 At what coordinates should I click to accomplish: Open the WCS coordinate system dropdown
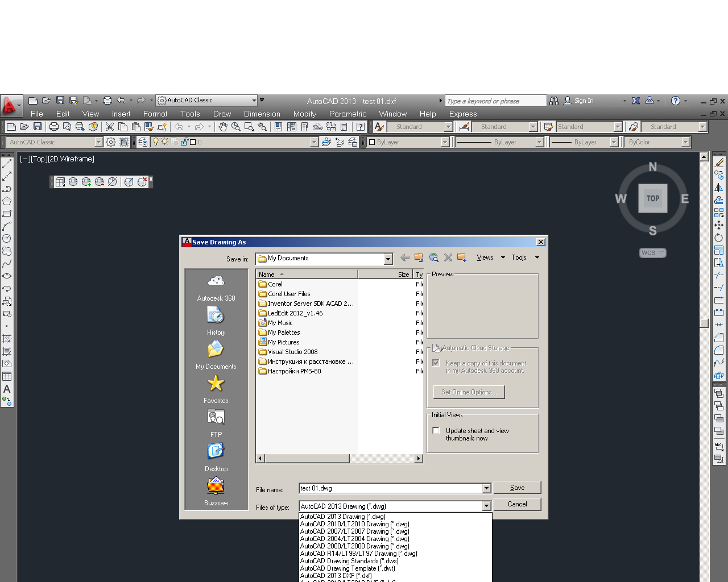[653, 253]
